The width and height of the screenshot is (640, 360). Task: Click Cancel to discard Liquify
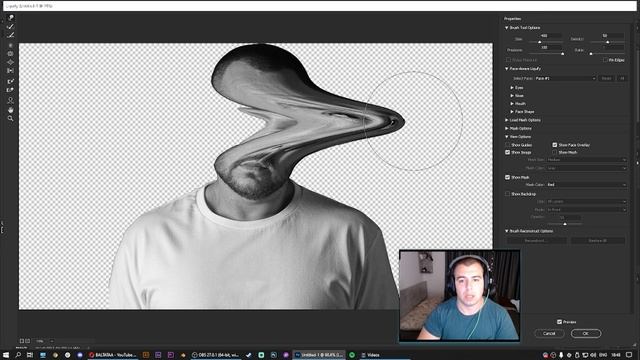[549, 333]
